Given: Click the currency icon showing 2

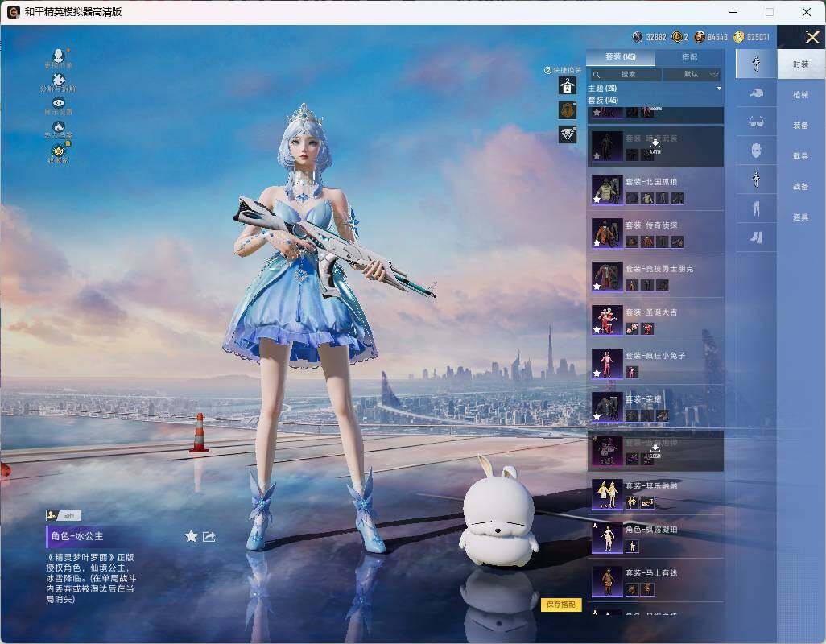Looking at the screenshot, I should [677, 37].
